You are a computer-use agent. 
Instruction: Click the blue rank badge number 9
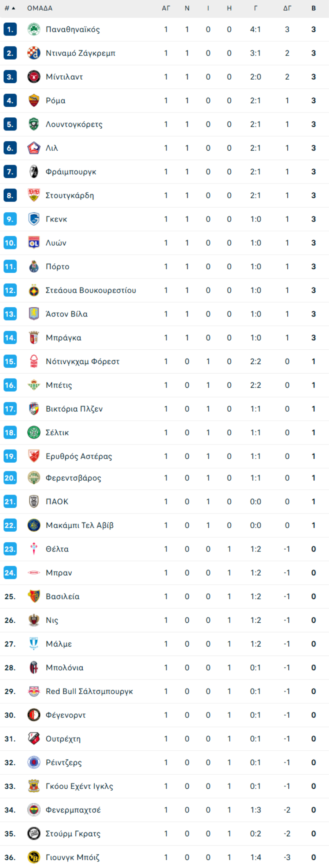coord(10,219)
